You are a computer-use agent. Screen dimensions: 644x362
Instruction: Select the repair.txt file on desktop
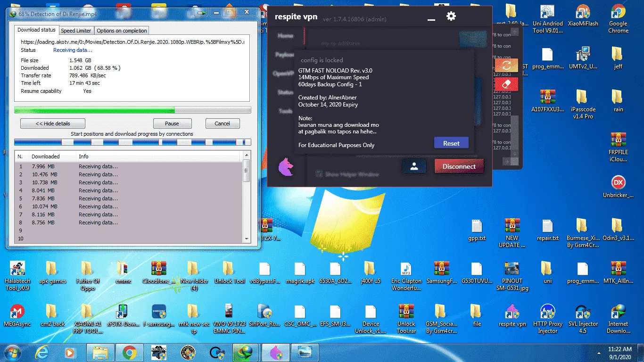click(x=547, y=230)
